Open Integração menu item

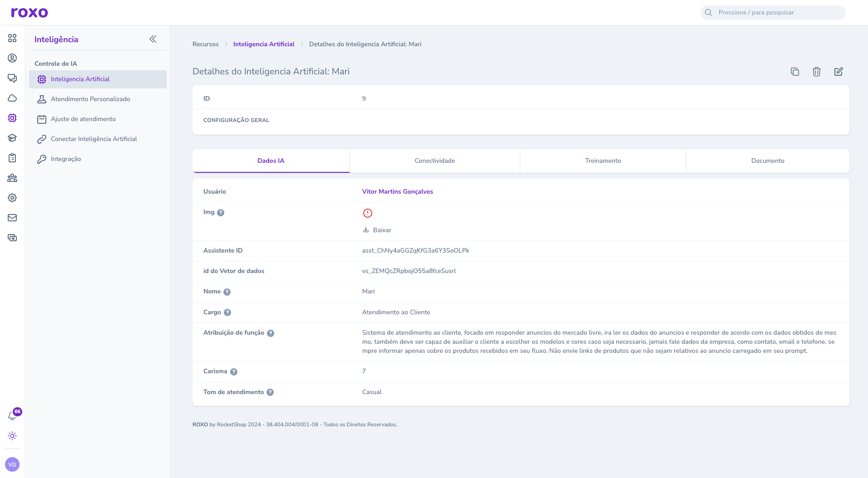click(x=98, y=159)
